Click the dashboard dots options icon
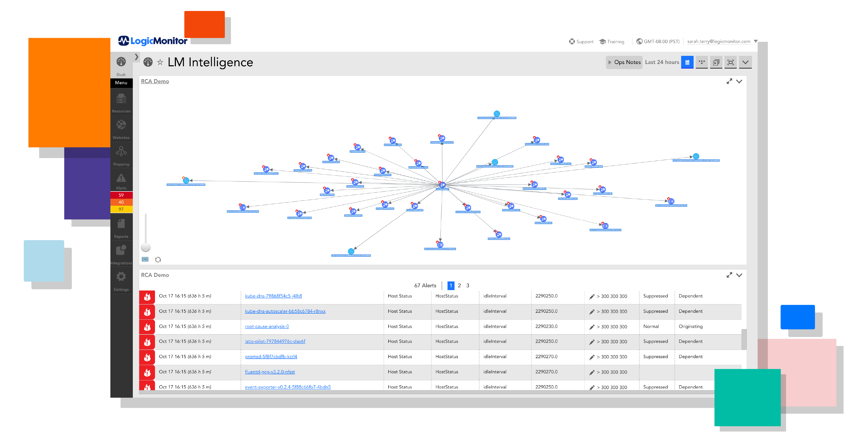 (702, 62)
